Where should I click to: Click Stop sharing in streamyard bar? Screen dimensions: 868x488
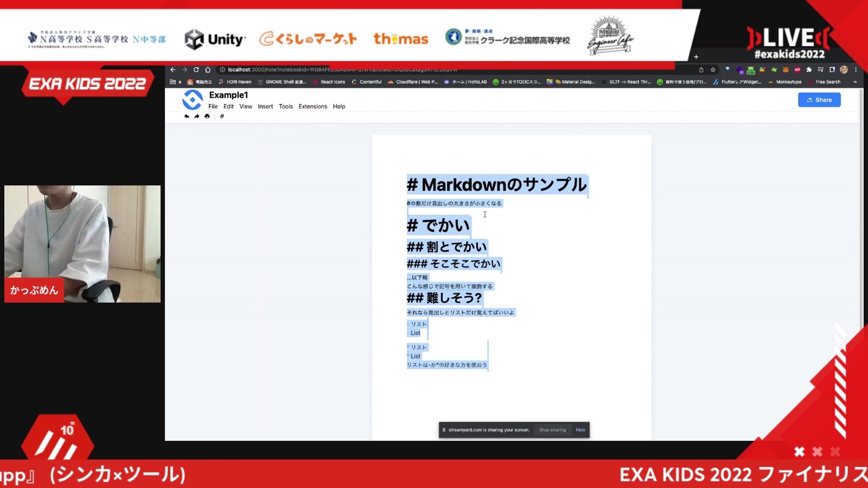(552, 430)
